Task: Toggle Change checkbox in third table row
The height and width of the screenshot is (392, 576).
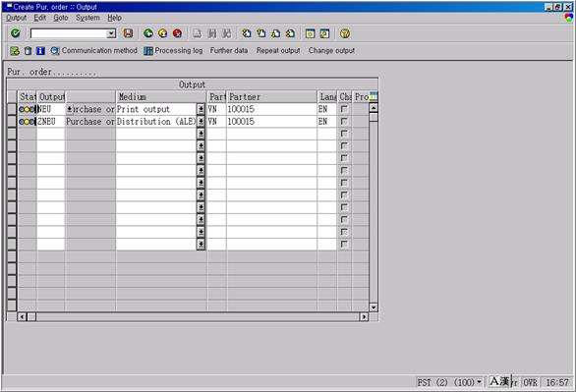Action: [344, 134]
